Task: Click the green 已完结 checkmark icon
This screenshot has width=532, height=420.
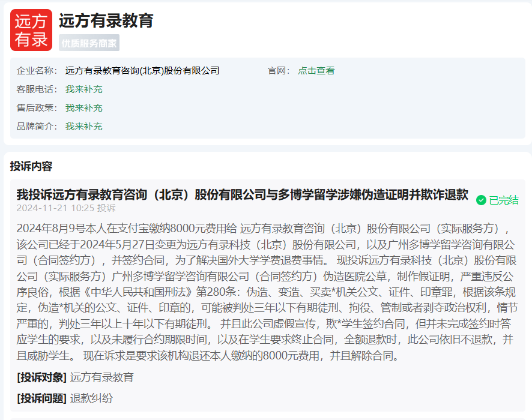Action: tap(481, 200)
